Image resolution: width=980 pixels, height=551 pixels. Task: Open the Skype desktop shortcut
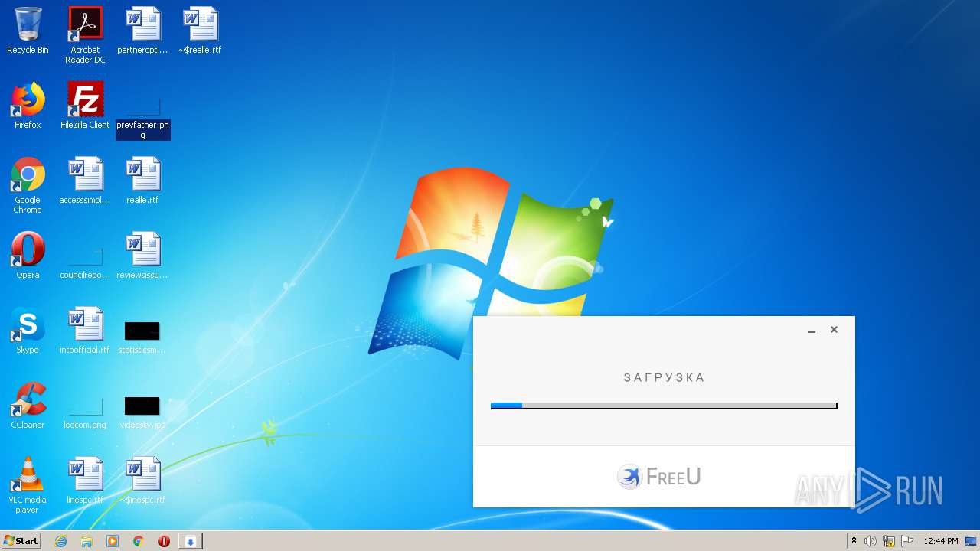pyautogui.click(x=28, y=331)
